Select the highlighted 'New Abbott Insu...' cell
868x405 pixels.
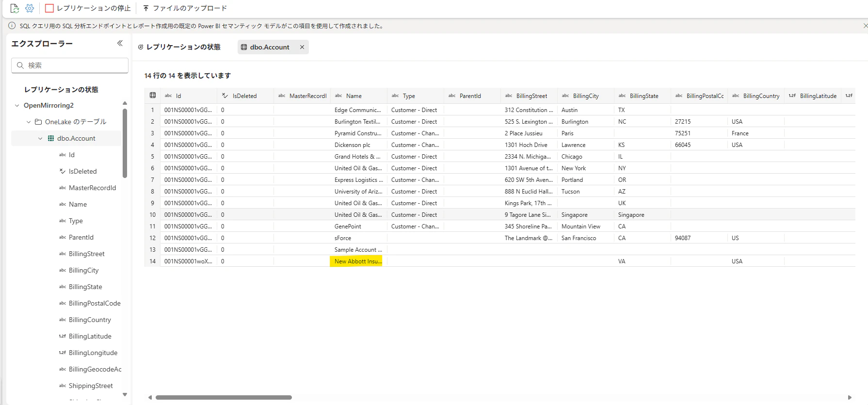[358, 261]
